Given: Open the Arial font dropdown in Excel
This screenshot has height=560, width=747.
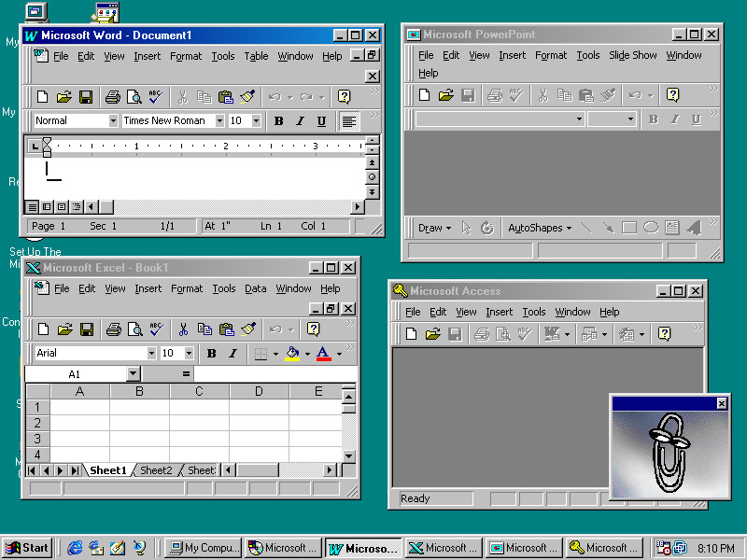Looking at the screenshot, I should 151,354.
